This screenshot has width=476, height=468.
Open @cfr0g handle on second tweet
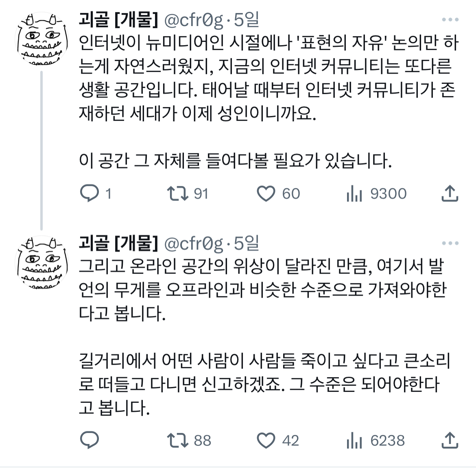pos(193,243)
